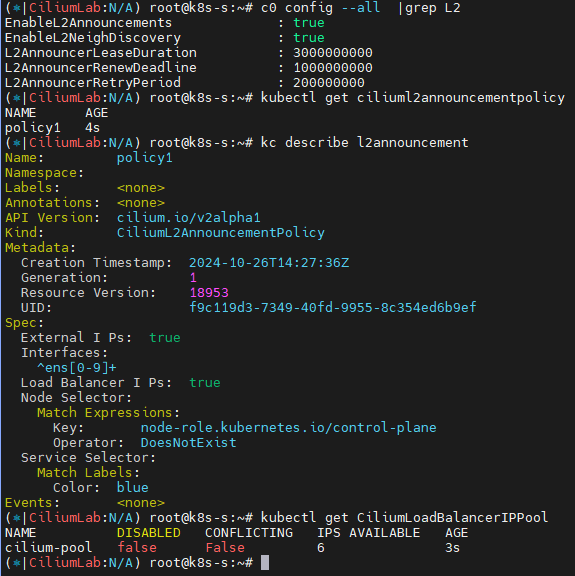
Task: Click the CiliumL2AnnouncementPolicy kind value
Action: (221, 233)
